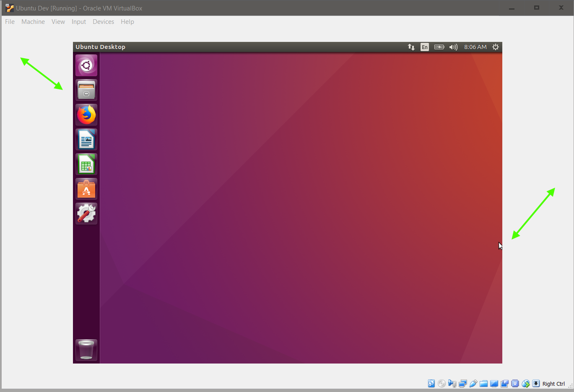Click the recording status icon with overlapping screens

click(x=504, y=383)
